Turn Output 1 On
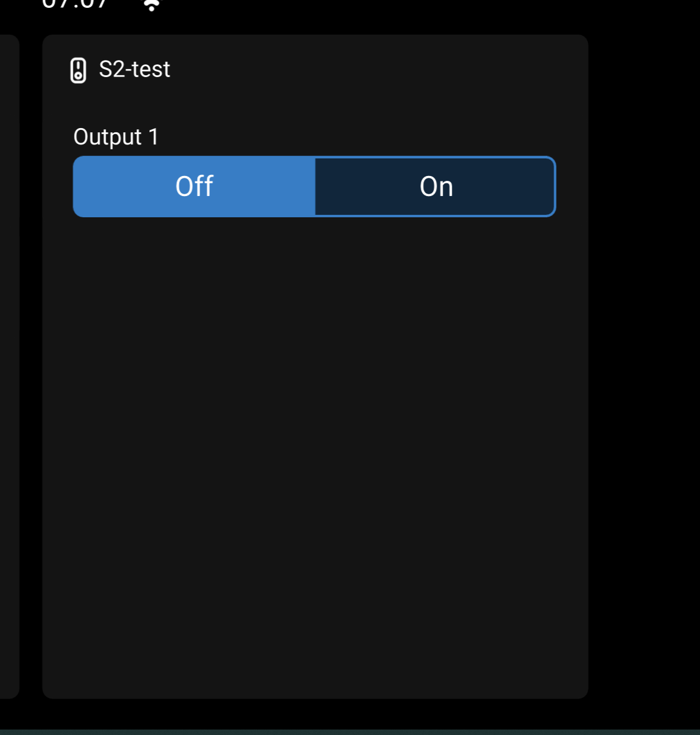Image resolution: width=700 pixels, height=735 pixels. point(436,186)
